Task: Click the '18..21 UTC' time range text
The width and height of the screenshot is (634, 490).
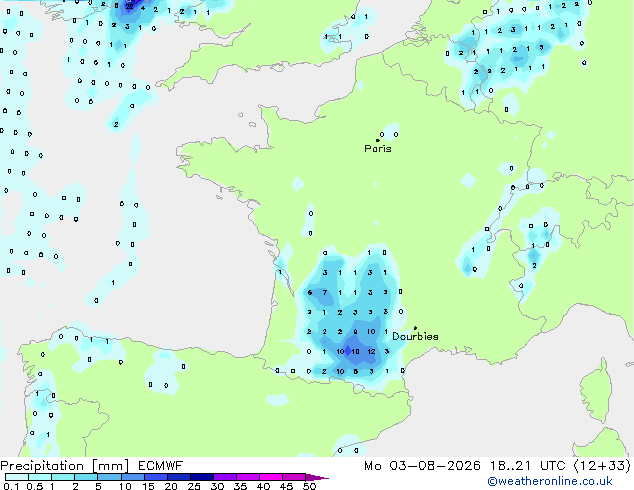Action: pyautogui.click(x=528, y=466)
